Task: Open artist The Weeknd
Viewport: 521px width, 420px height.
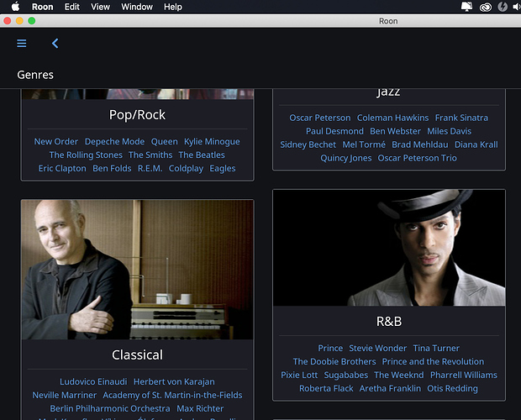Action: [399, 375]
